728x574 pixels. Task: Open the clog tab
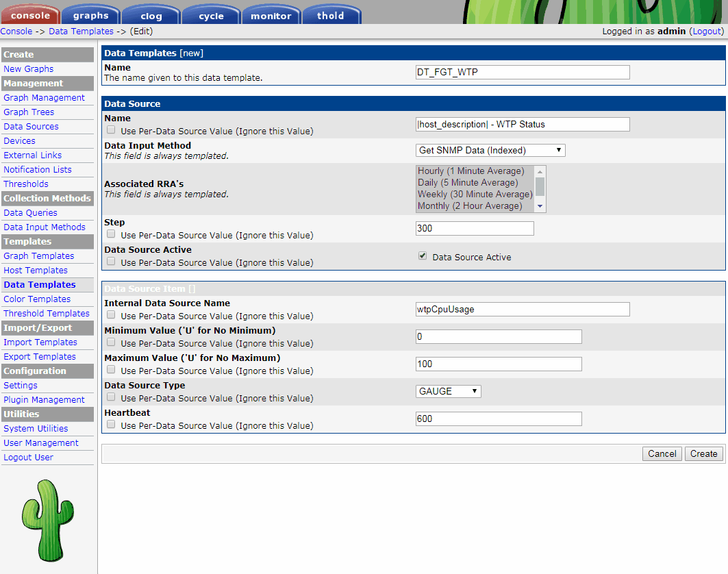[150, 14]
